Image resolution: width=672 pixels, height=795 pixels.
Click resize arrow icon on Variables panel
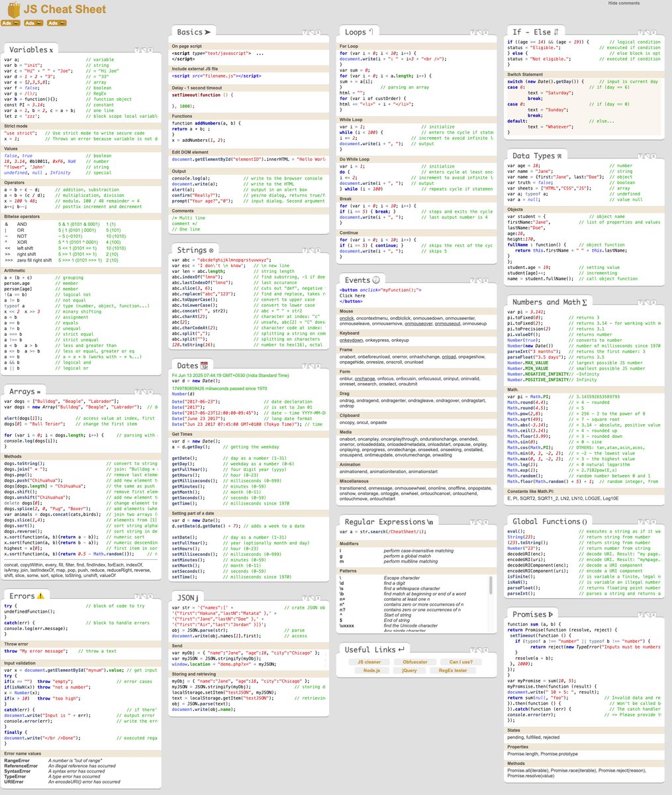pos(144,50)
